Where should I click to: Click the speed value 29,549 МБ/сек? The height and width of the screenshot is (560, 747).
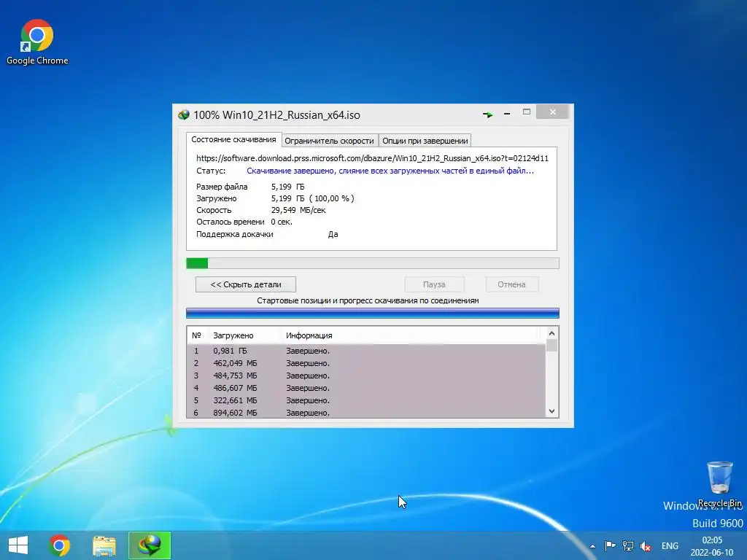[x=298, y=210]
